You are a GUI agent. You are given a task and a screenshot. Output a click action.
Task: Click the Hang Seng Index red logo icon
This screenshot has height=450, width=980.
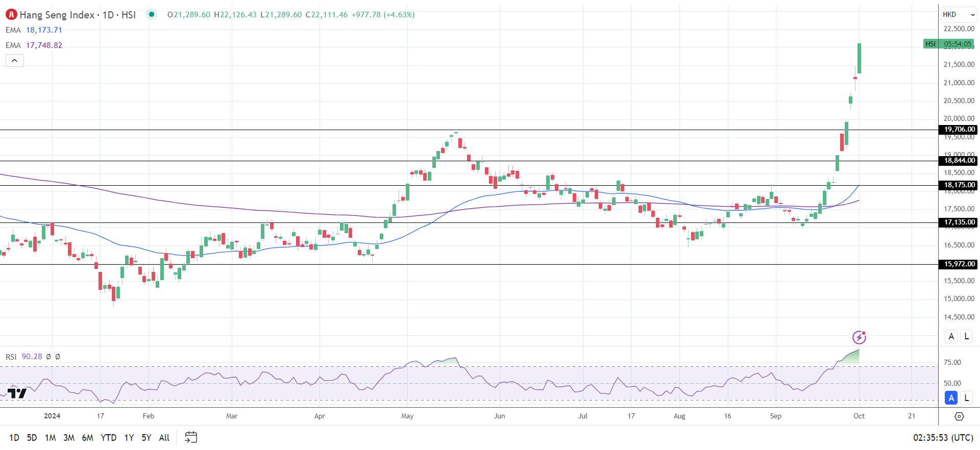(11, 15)
